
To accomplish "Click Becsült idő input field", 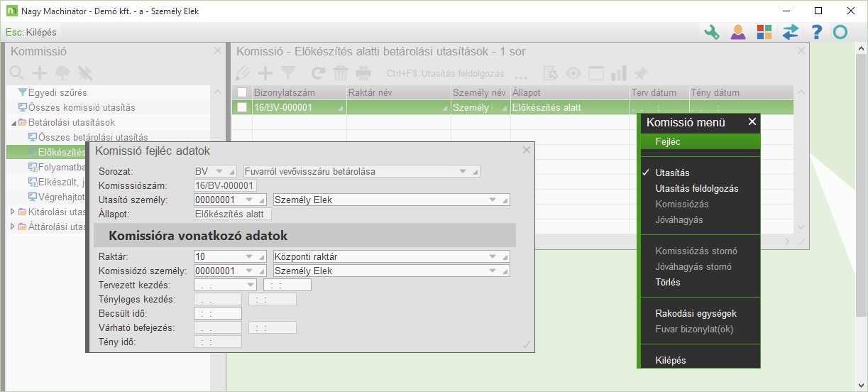I will point(218,313).
